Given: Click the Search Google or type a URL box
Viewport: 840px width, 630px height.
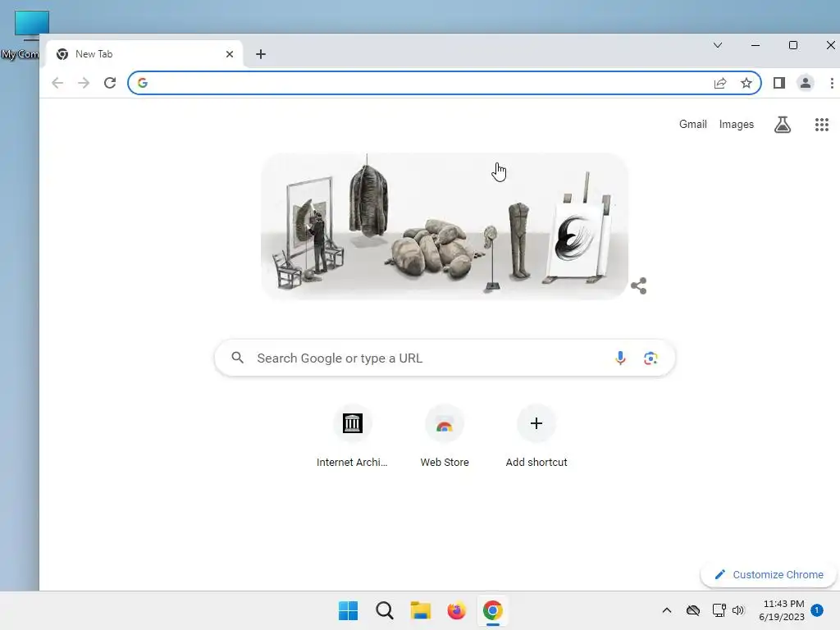Looking at the screenshot, I should click(445, 358).
